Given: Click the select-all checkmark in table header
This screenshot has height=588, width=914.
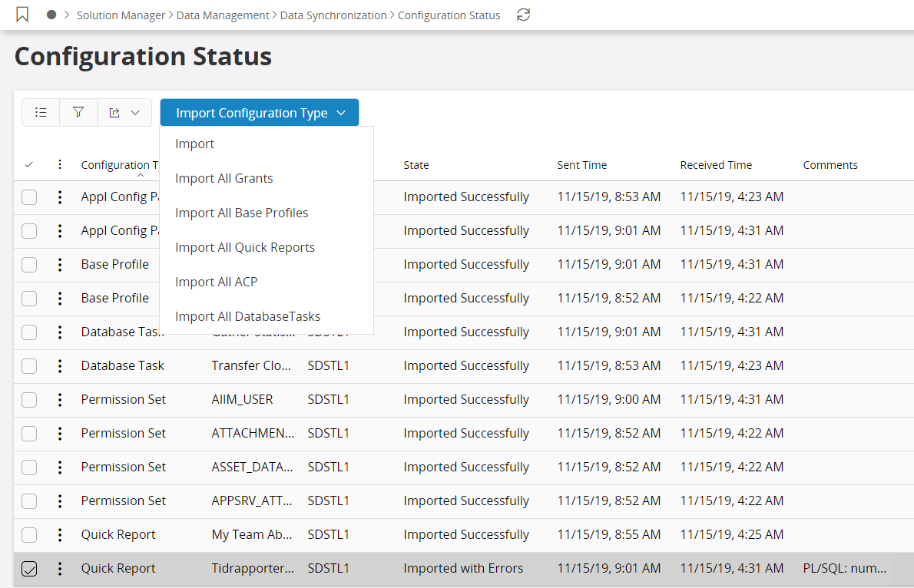Looking at the screenshot, I should point(29,165).
